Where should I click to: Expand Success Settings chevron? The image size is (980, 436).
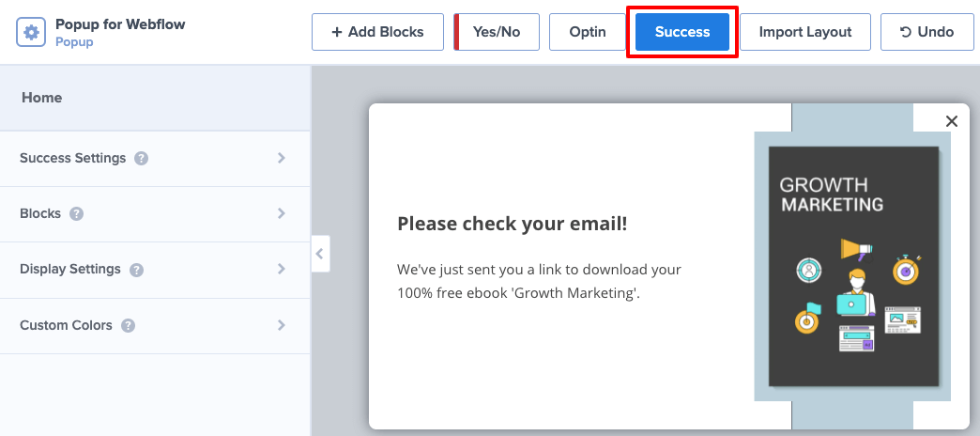[x=281, y=158]
